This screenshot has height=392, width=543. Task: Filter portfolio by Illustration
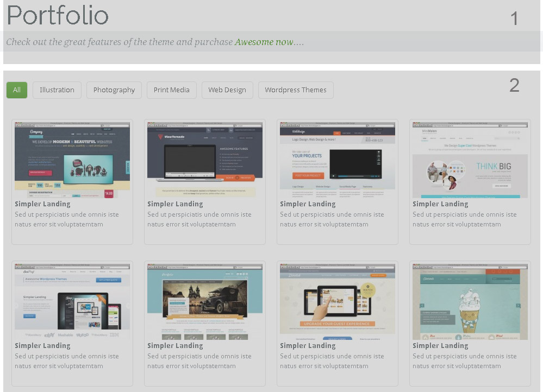tap(57, 90)
